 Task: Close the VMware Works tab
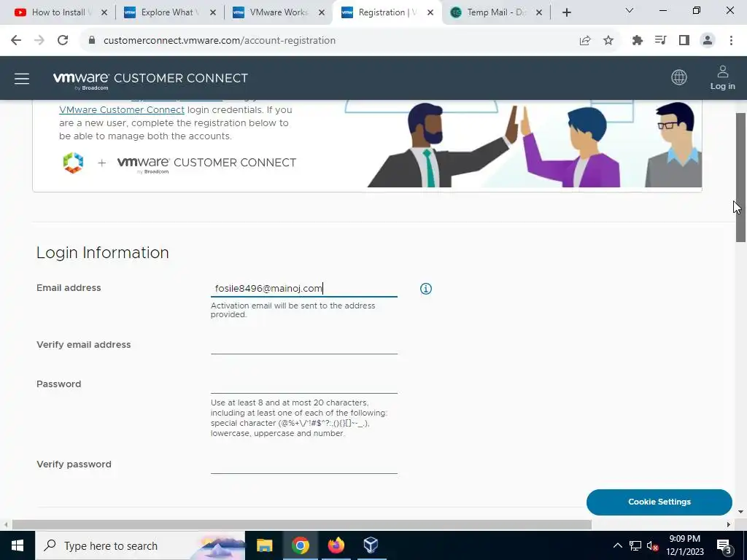322,12
